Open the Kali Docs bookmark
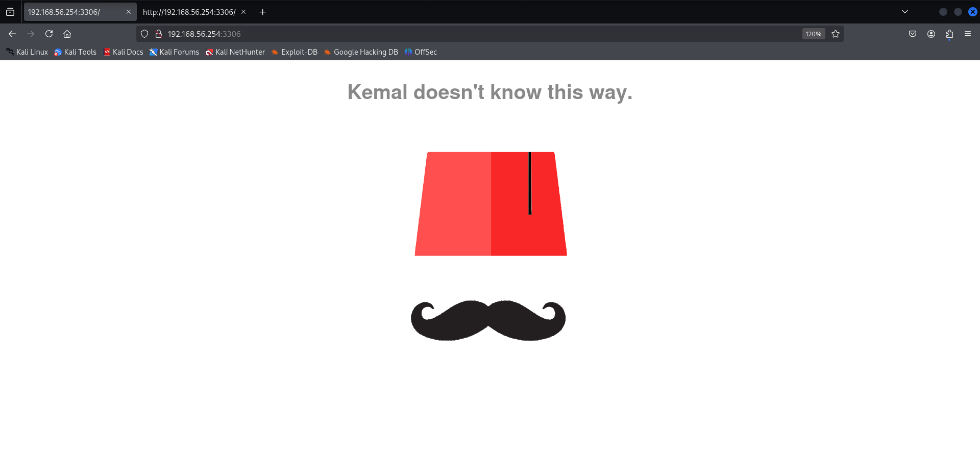Screen dimensions: 980x476 click(123, 52)
